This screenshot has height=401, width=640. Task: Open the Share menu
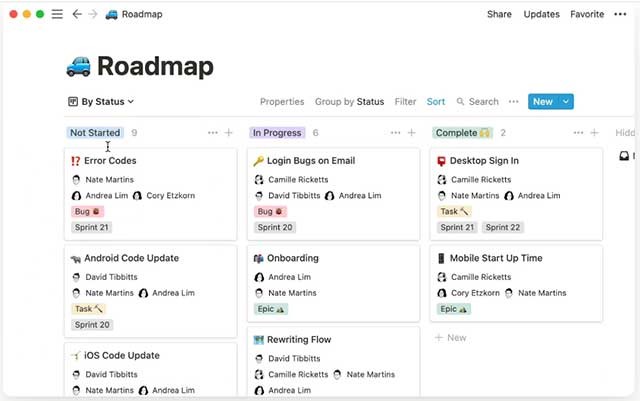tap(499, 14)
